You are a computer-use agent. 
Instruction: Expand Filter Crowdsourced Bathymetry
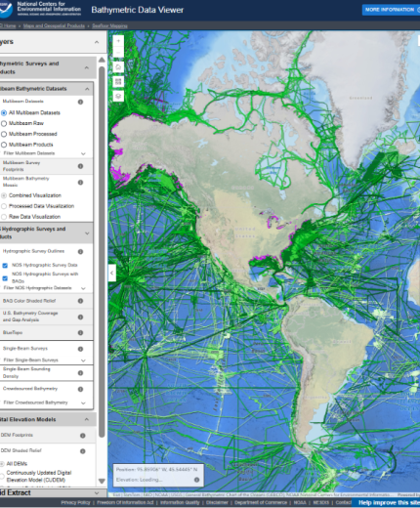coord(83,403)
